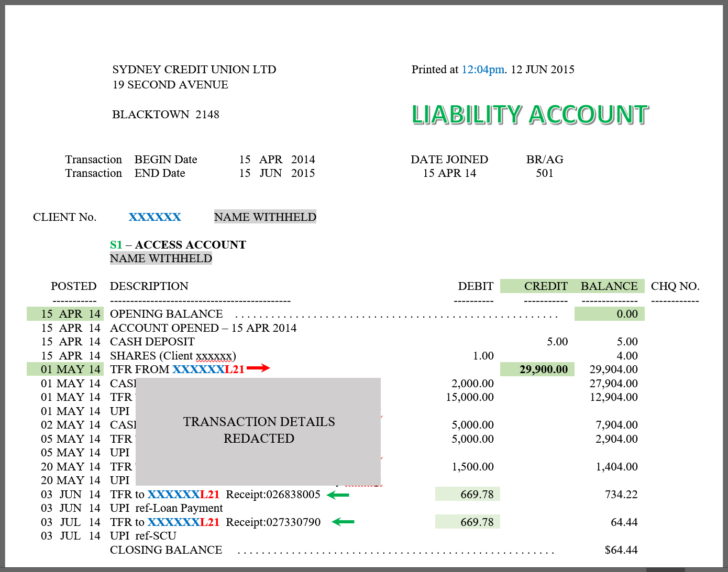Click the posted date 02 MAY 14
The image size is (728, 572).
(x=71, y=425)
